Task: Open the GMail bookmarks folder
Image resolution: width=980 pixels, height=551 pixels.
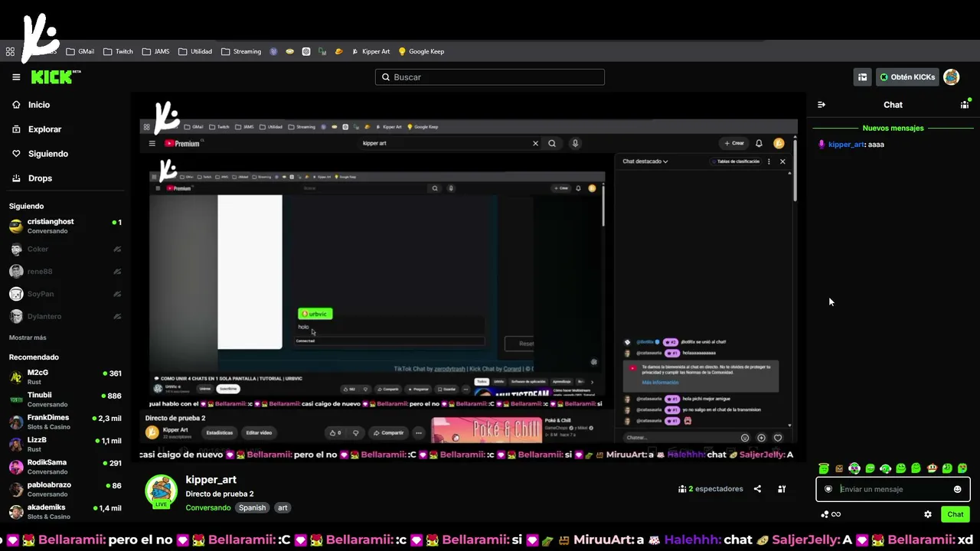Action: [x=80, y=52]
